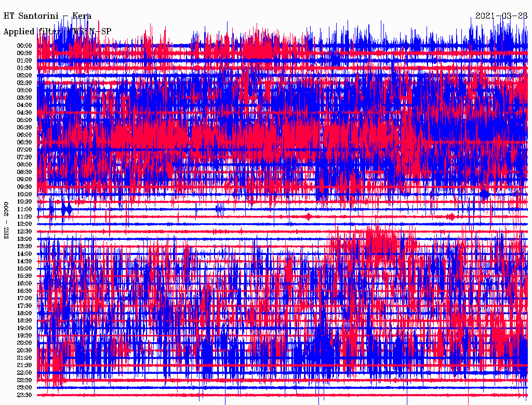This screenshot has height=405, width=532.
Task: Select the 13:30 time label
Action: tap(24, 247)
